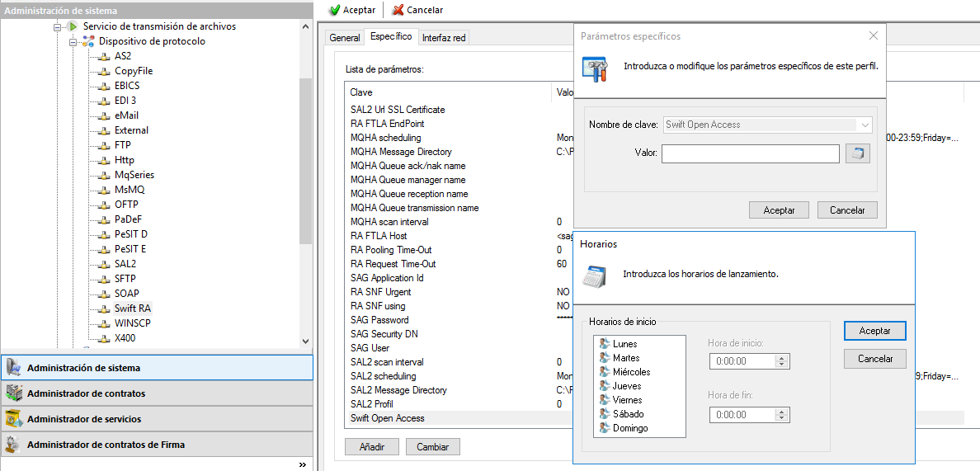Select the SFTP protocol item in tree
The image size is (980, 471).
(124, 279)
